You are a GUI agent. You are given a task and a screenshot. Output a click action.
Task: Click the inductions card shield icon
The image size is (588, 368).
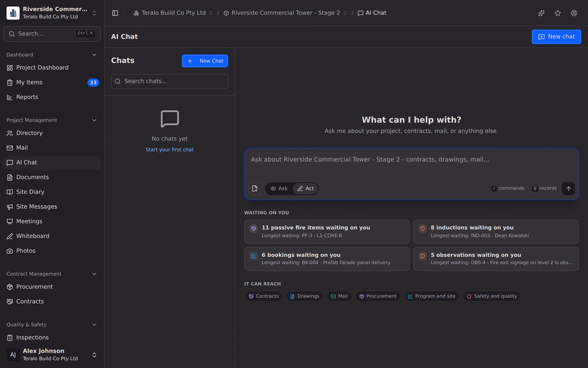423,228
